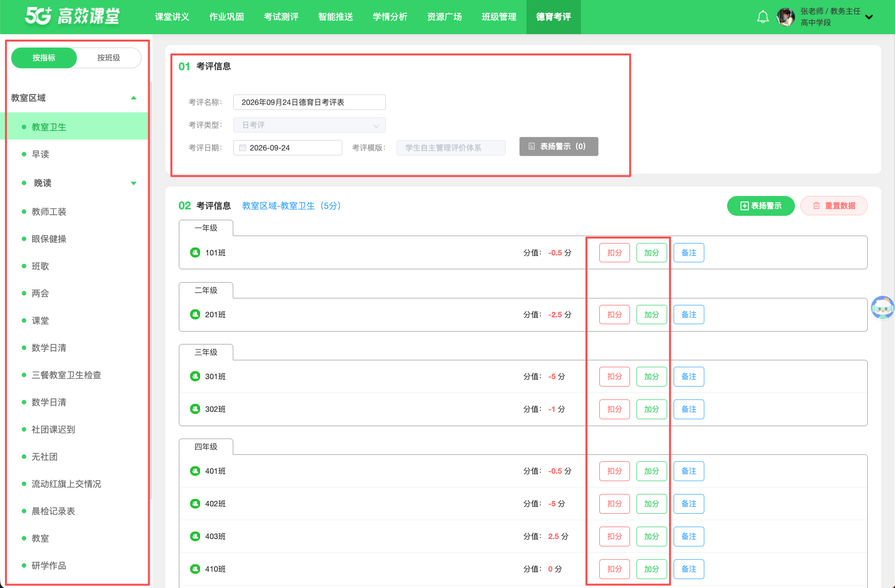Select the 四年级 grade tab
The width and height of the screenshot is (895, 588).
206,446
